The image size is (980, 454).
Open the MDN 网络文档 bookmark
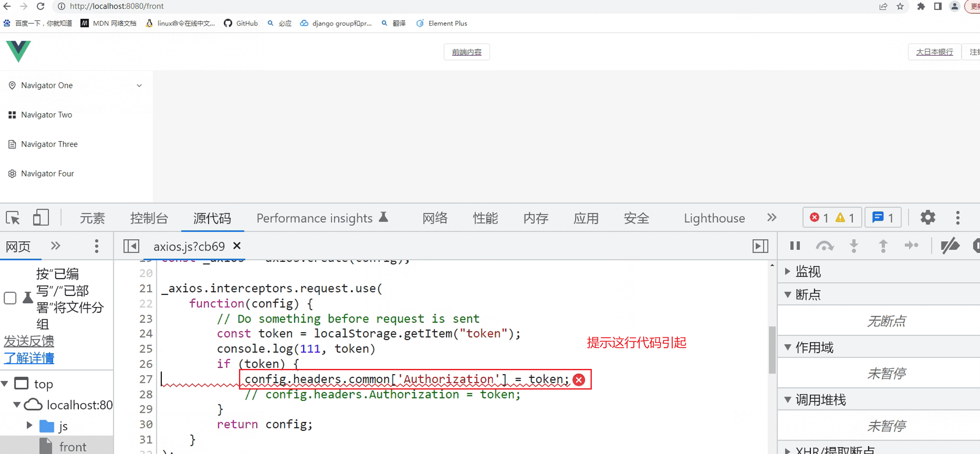coord(108,23)
